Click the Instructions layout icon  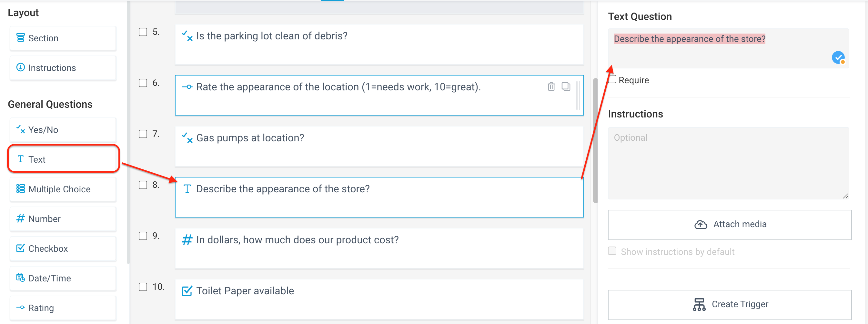[x=21, y=68]
